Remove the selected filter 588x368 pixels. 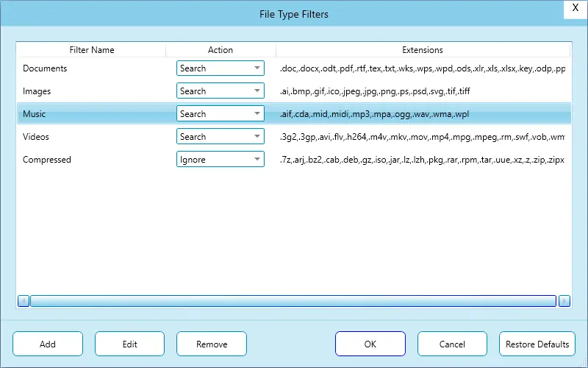212,344
